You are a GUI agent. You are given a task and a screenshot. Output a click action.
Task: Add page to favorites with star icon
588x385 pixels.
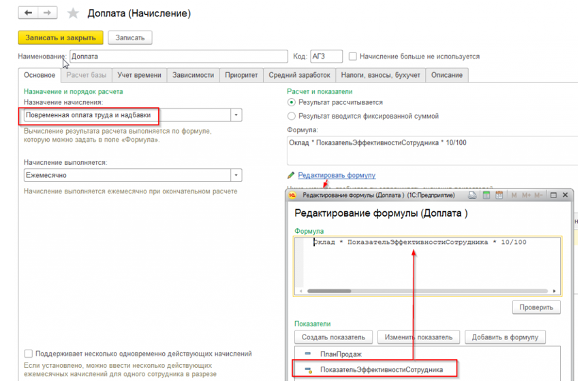click(x=73, y=14)
